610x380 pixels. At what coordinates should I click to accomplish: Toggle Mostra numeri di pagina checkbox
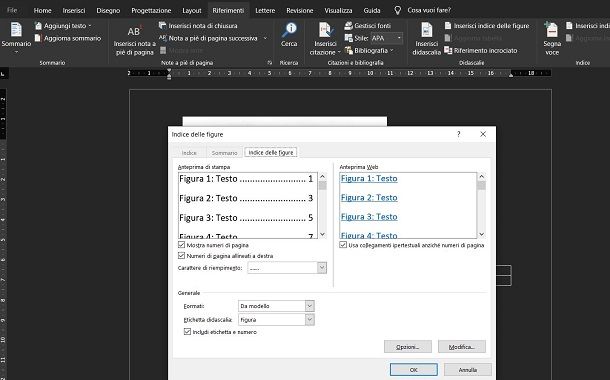[x=181, y=245]
